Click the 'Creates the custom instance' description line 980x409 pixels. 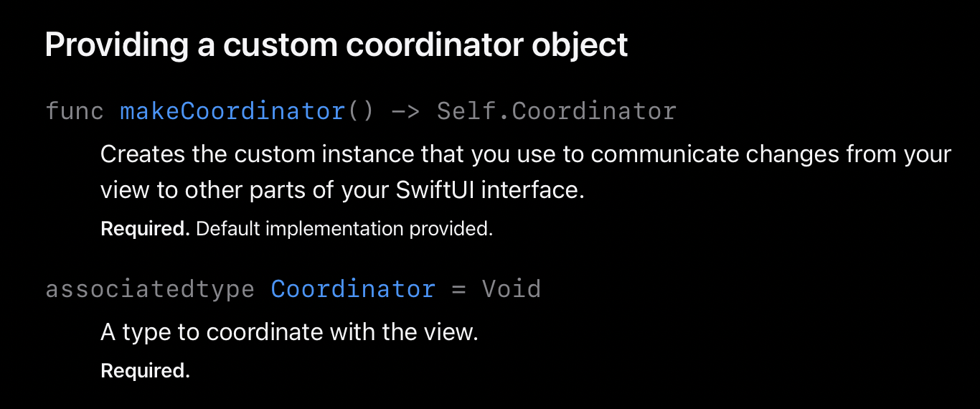coord(525,154)
